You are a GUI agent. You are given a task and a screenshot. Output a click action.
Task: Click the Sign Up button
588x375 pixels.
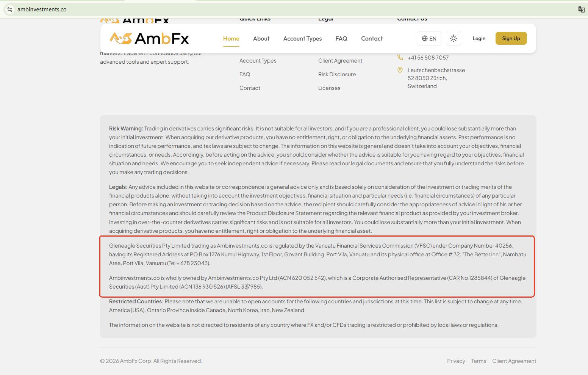pos(511,38)
